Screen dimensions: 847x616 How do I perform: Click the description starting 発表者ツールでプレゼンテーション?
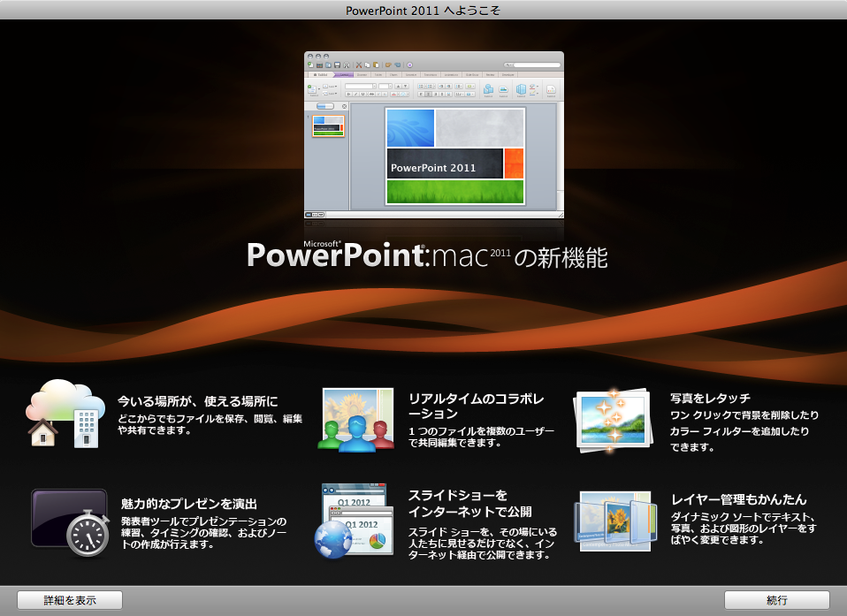pos(203,533)
